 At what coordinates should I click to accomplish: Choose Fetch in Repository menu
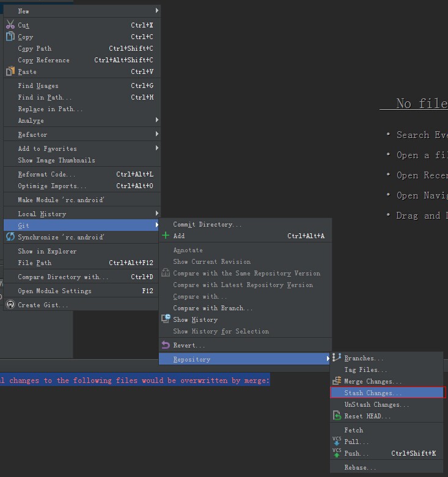[387, 430]
